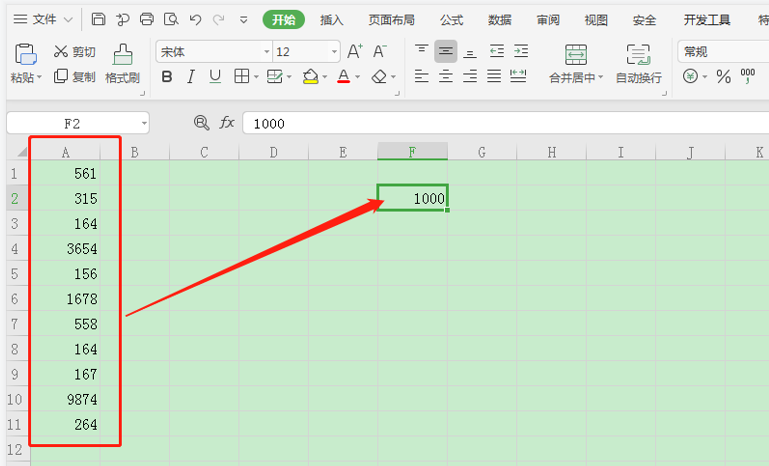
Task: Expand font color dropdown arrow
Action: click(358, 77)
